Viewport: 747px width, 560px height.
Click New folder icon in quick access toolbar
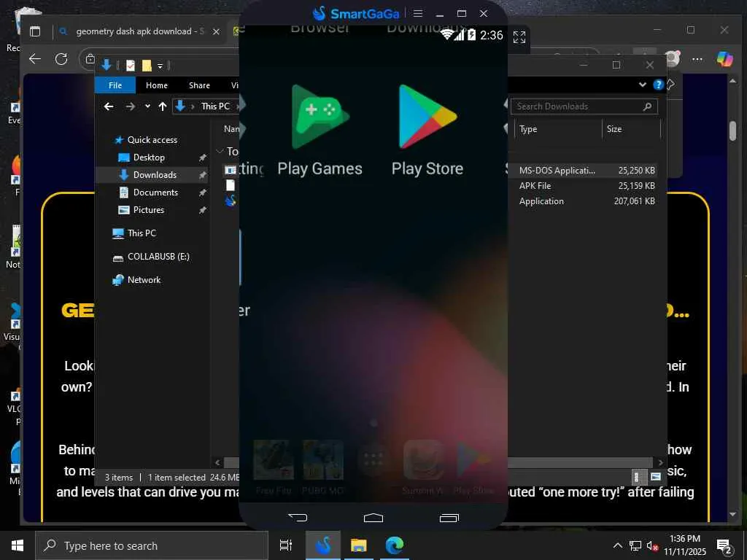(x=147, y=65)
